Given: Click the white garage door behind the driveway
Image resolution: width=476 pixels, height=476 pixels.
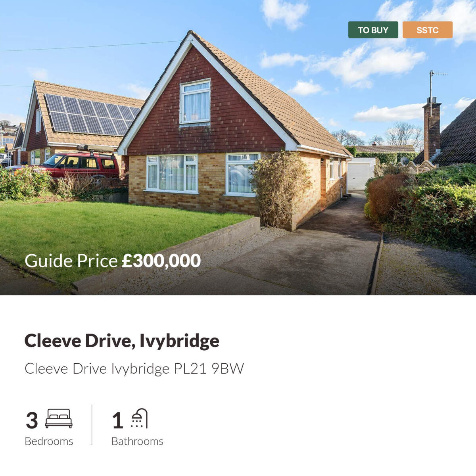Looking at the screenshot, I should [358, 176].
